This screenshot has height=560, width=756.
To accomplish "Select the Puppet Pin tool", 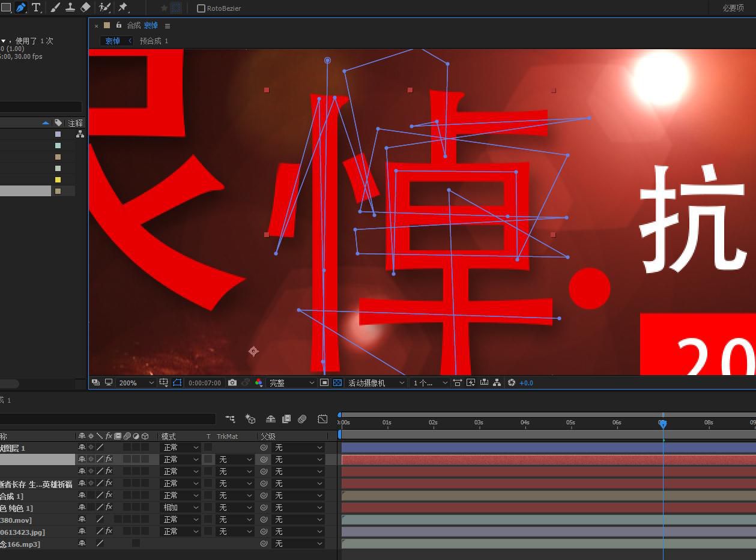I will coord(122,8).
